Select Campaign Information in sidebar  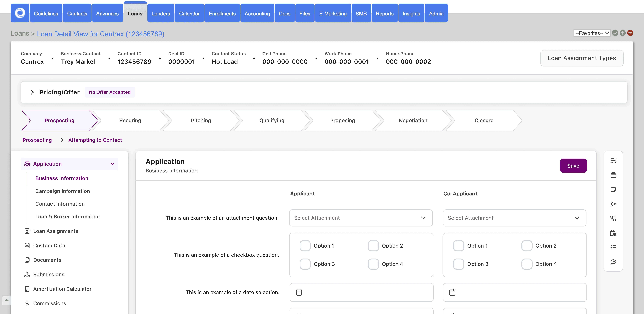63,191
